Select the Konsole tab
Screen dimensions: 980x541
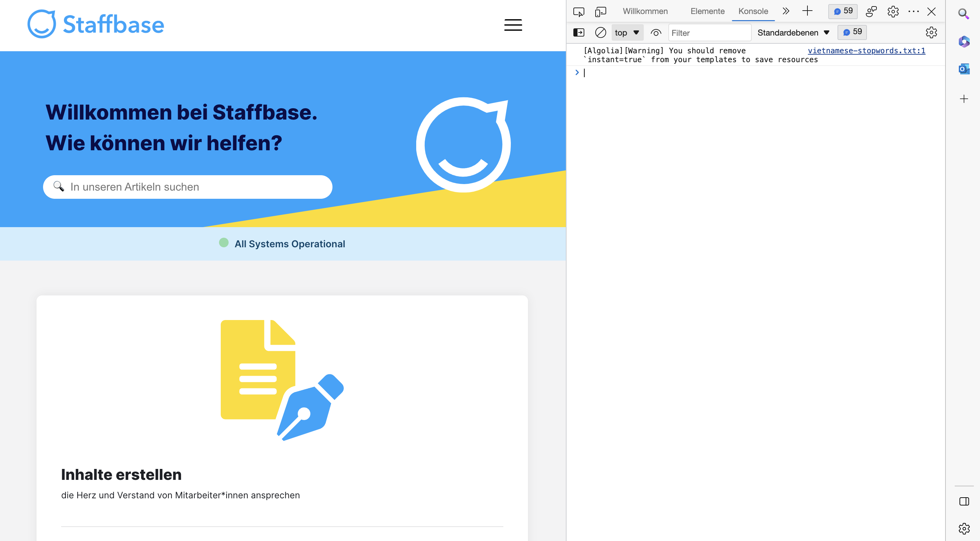pyautogui.click(x=753, y=11)
